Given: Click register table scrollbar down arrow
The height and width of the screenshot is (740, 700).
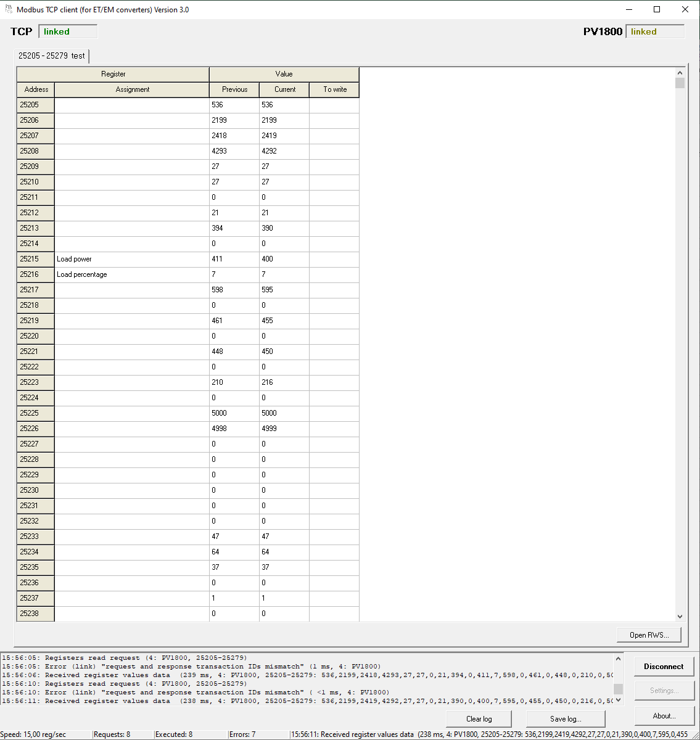Looking at the screenshot, I should (x=680, y=616).
